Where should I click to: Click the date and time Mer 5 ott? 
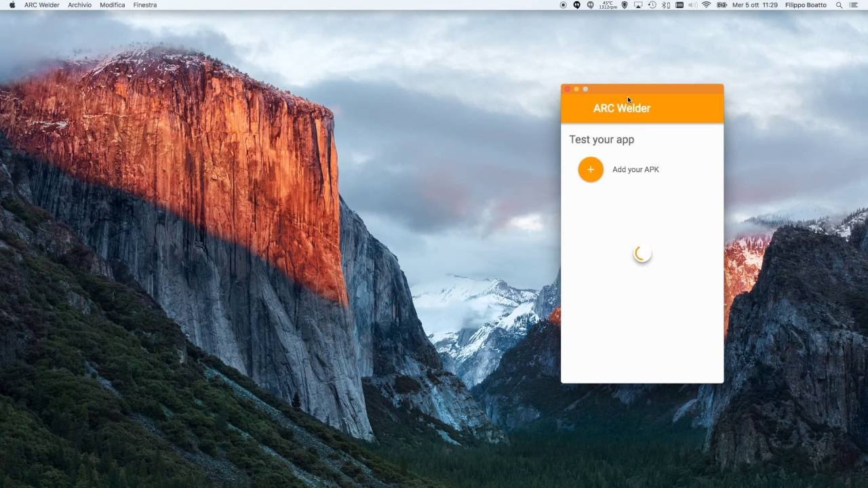pos(755,5)
